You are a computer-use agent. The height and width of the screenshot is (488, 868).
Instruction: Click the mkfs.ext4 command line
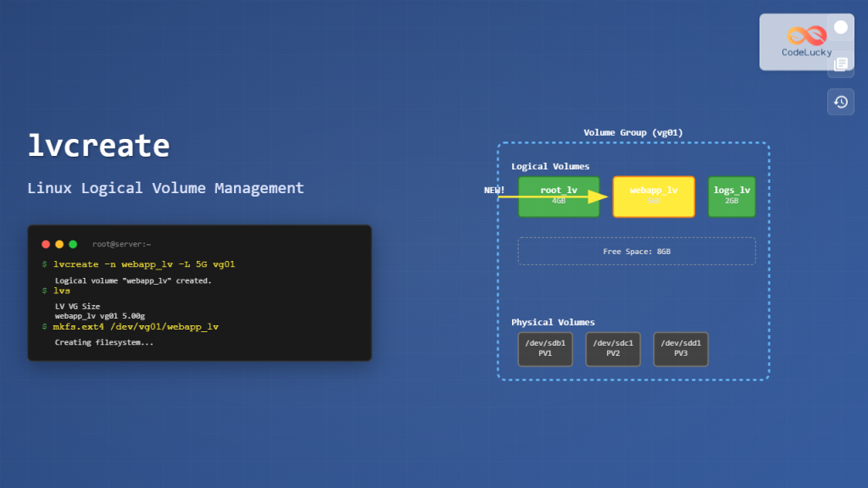click(x=136, y=327)
